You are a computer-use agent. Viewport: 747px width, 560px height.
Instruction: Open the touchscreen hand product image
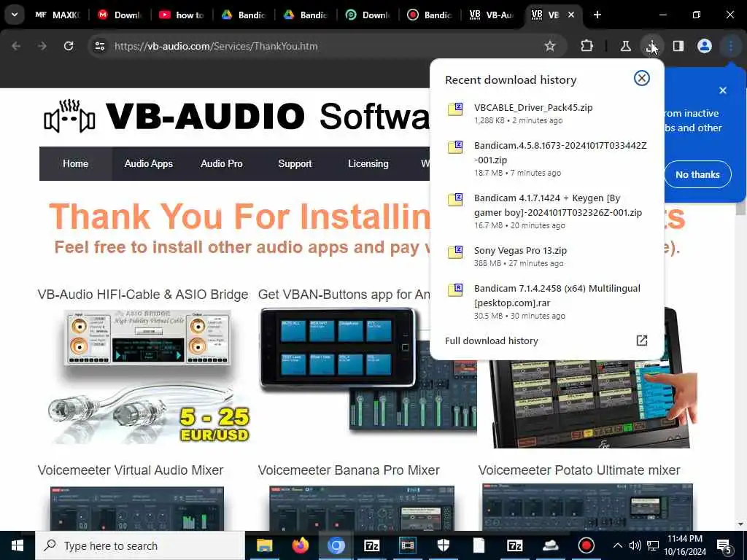[x=593, y=402]
